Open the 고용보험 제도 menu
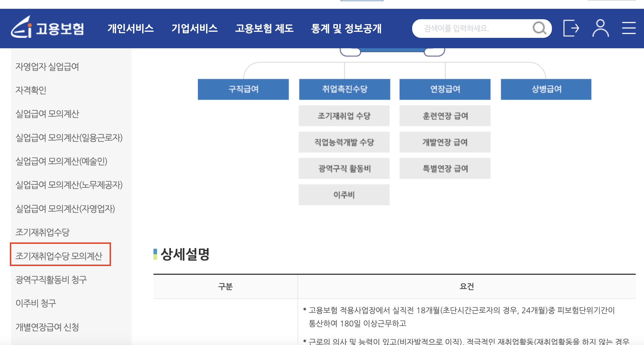The height and width of the screenshot is (345, 644). (264, 29)
